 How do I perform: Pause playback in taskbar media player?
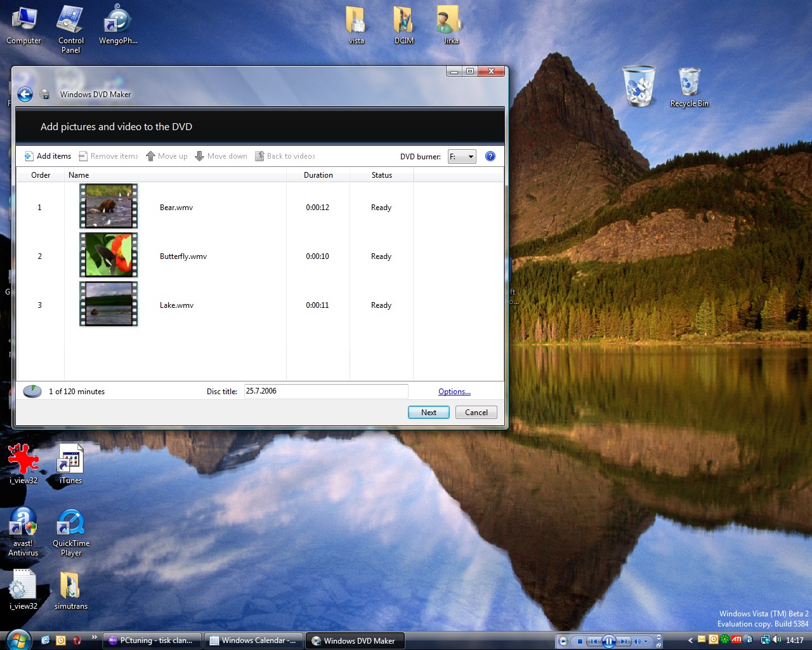click(x=608, y=641)
